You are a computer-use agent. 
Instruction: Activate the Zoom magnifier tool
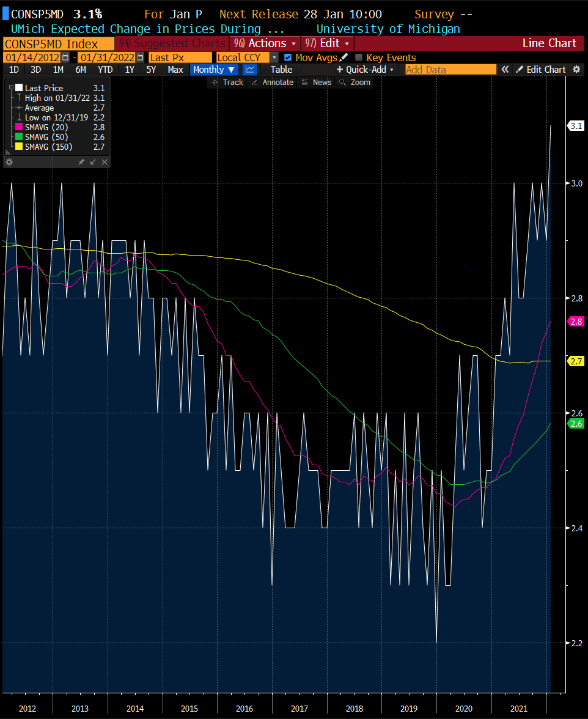(x=342, y=83)
